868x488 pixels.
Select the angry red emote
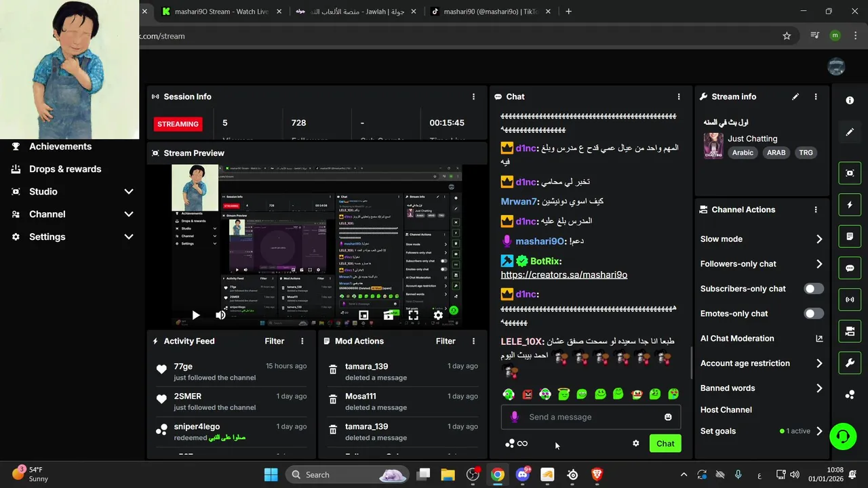(528, 394)
